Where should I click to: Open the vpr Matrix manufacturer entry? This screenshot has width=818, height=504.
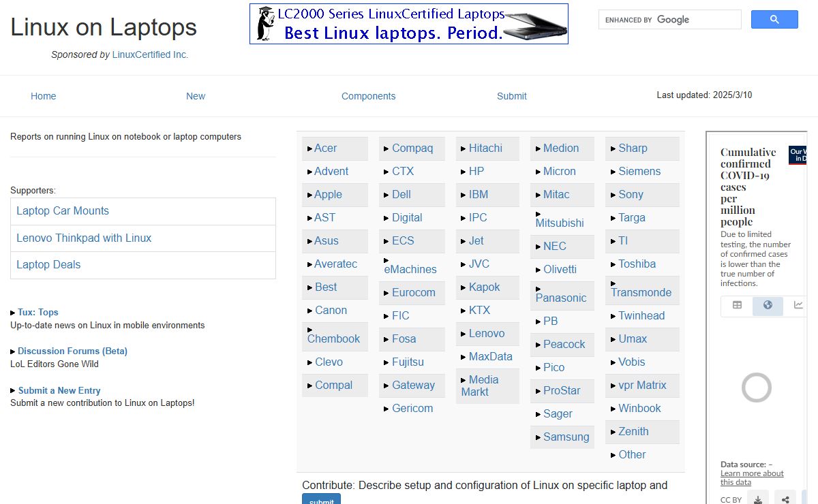642,385
